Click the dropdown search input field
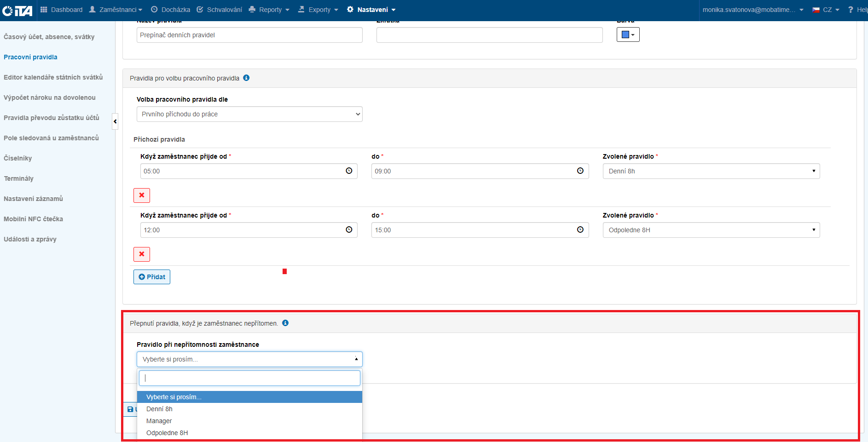868x442 pixels. point(249,378)
